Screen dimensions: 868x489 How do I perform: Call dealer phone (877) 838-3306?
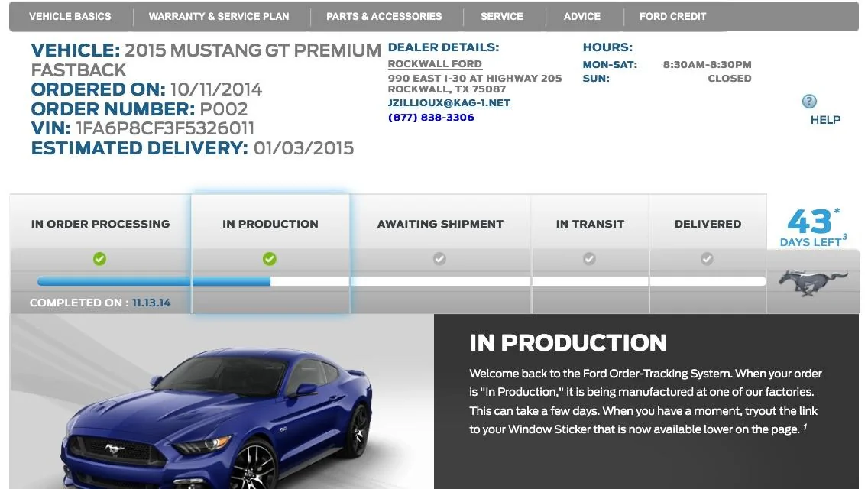431,118
